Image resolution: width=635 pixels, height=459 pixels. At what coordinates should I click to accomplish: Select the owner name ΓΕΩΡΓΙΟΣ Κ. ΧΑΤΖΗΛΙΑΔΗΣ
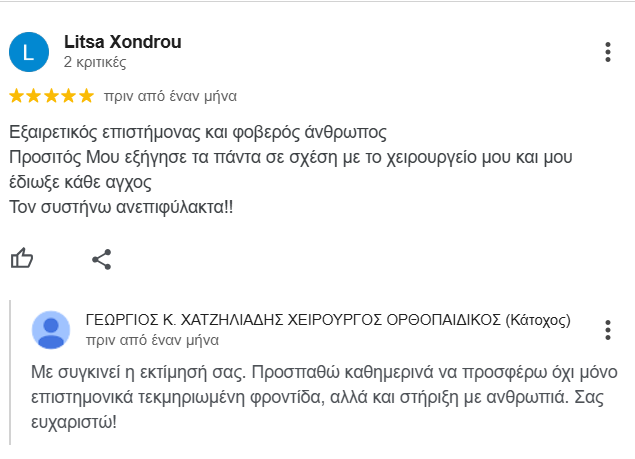184,320
